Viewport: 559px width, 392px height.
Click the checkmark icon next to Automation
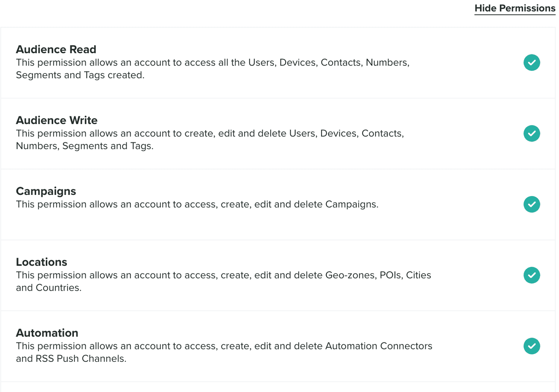tap(532, 346)
